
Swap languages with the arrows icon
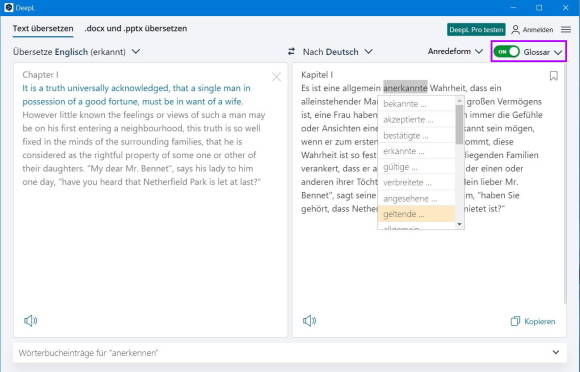coord(291,51)
